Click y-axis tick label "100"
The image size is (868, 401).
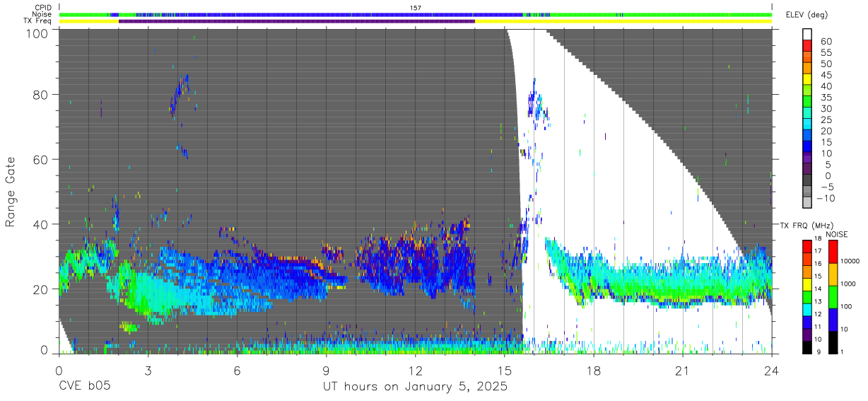(x=37, y=33)
